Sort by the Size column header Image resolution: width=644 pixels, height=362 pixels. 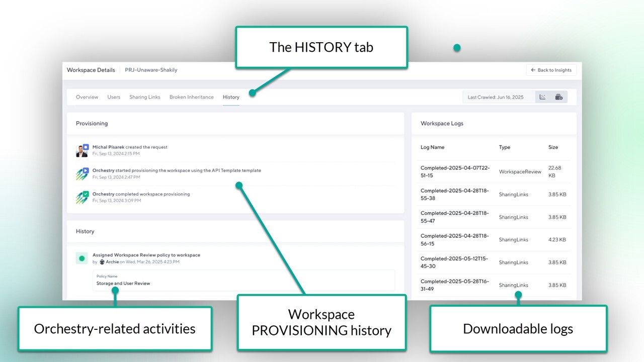[553, 147]
